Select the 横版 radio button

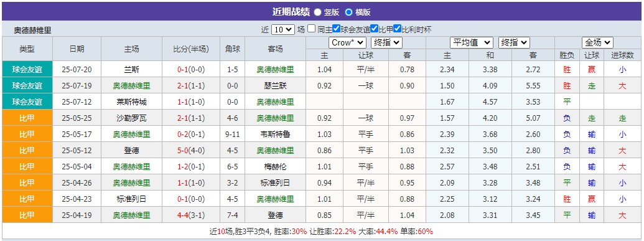(348, 12)
